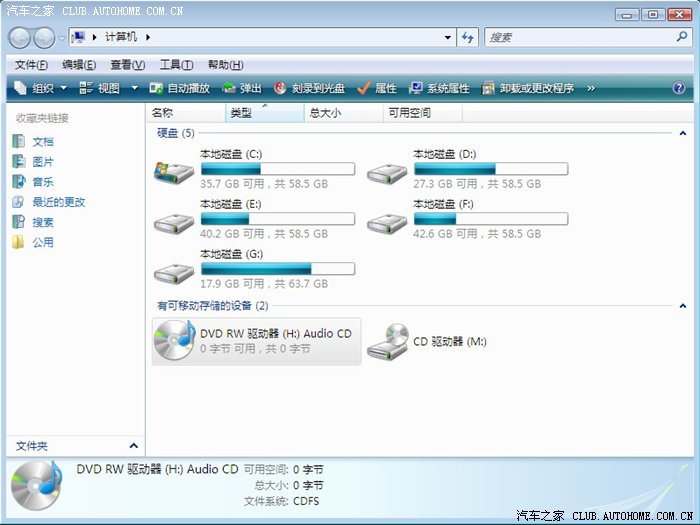
Task: Click the 硬盘 (5) group title
Action: tap(175, 133)
